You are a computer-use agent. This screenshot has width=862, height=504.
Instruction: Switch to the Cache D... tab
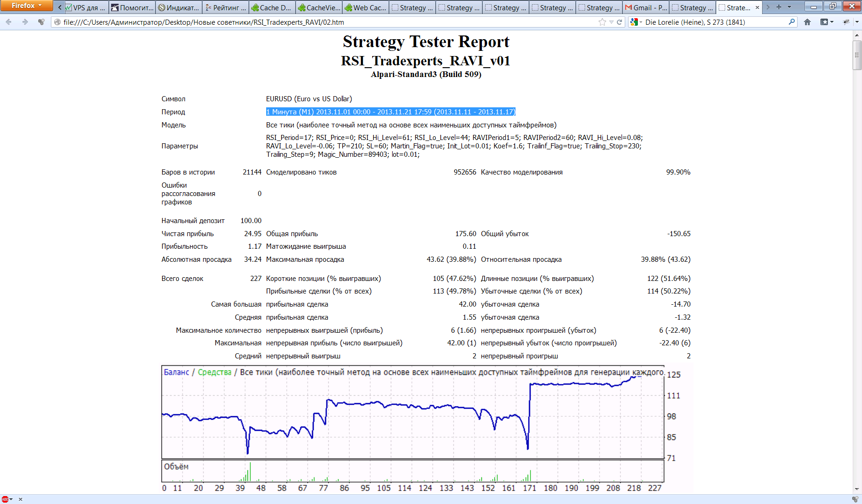(x=272, y=7)
